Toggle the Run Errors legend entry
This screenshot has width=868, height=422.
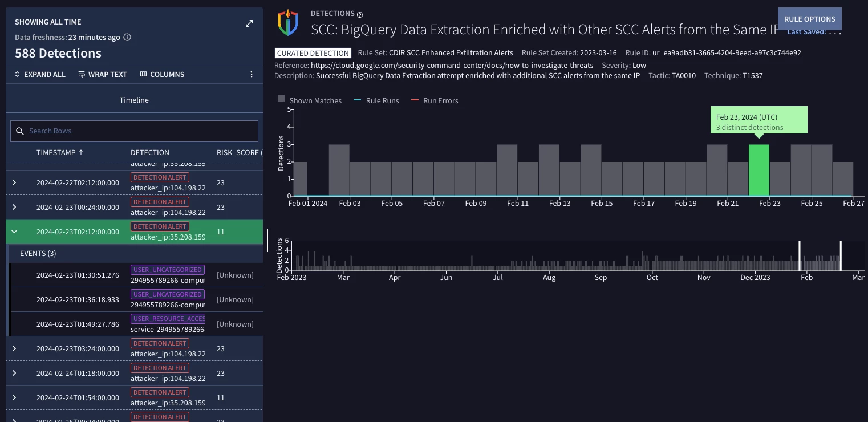click(x=435, y=100)
